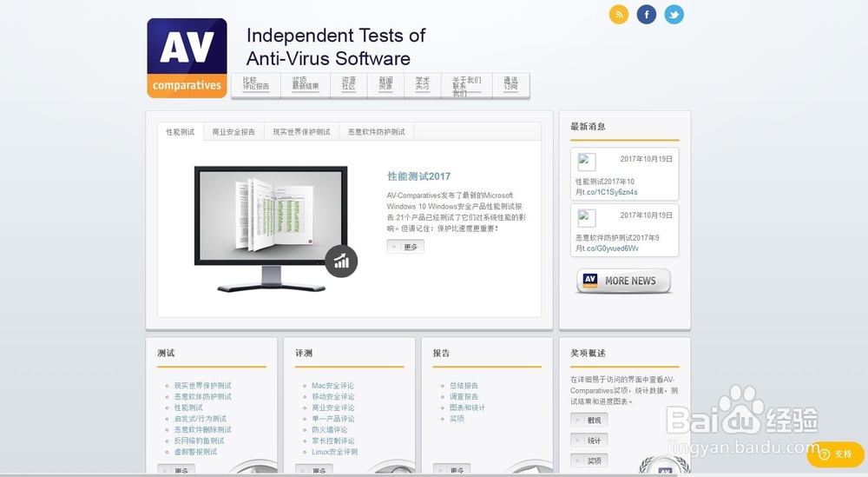Open 单一产品评论 link
Image resolution: width=868 pixels, height=477 pixels.
coord(333,419)
